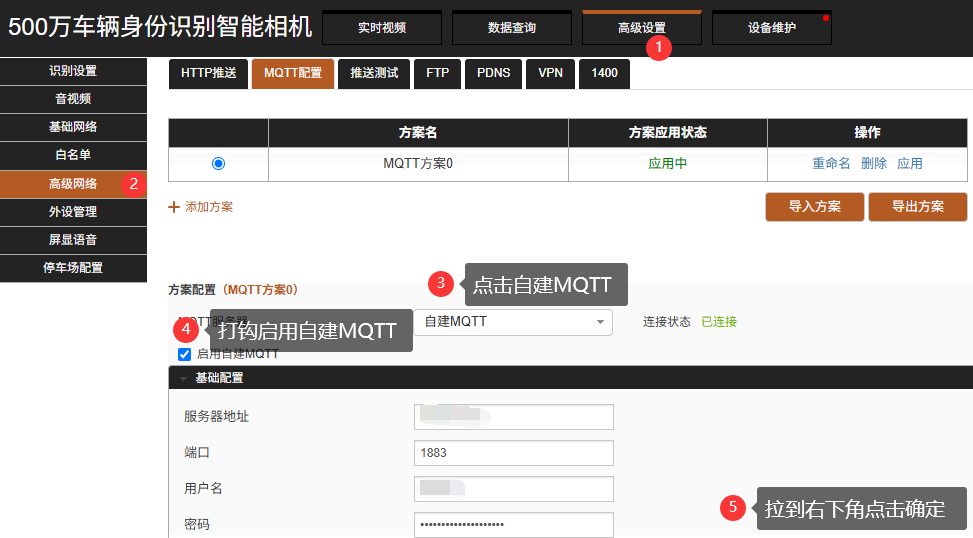
Task: Open the 设备维护 top tab
Action: coord(771,28)
